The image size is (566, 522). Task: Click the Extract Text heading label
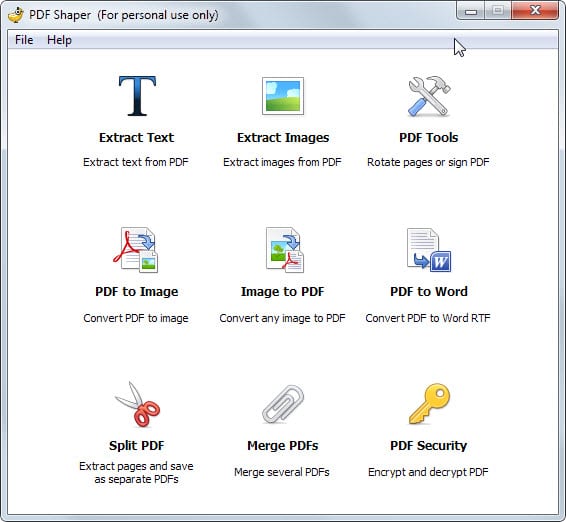[136, 138]
